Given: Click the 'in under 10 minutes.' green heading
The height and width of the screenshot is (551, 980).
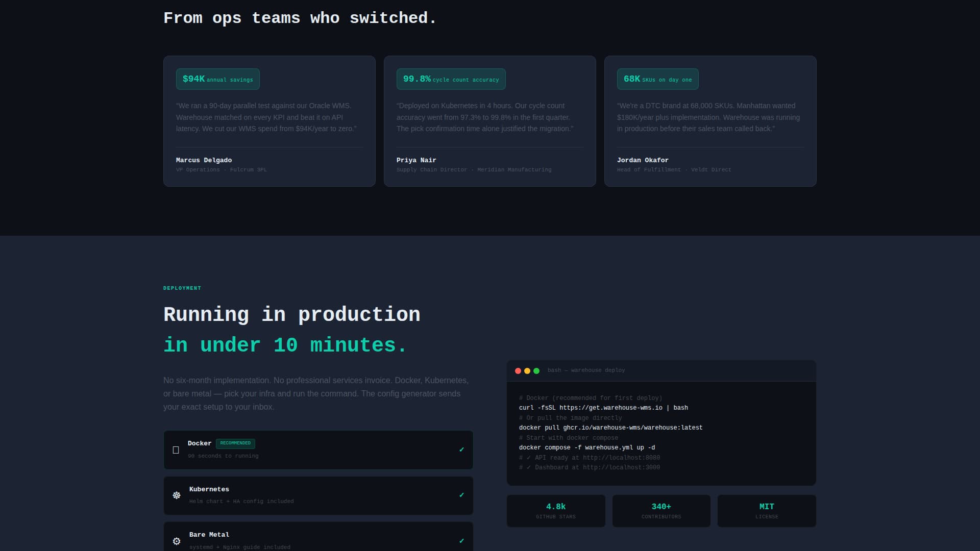Looking at the screenshot, I should click(x=285, y=345).
